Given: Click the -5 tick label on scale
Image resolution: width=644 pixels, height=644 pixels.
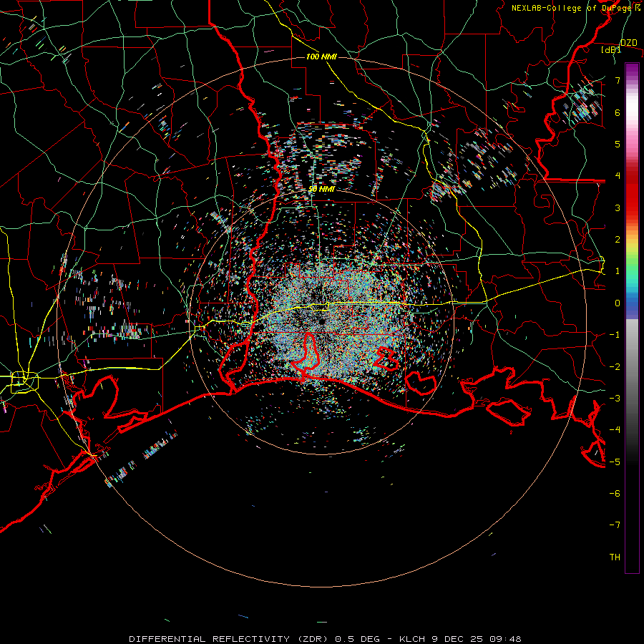Looking at the screenshot, I should click(x=615, y=462).
